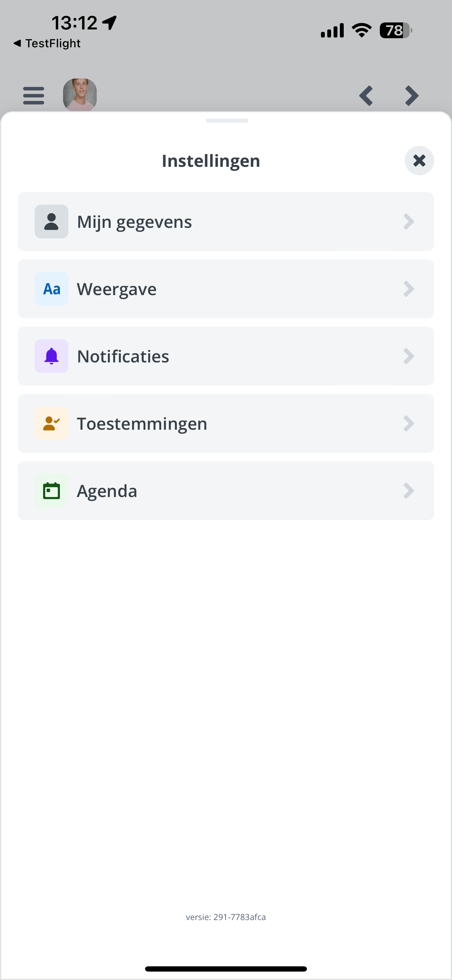This screenshot has width=452, height=980.
Task: Go to next with right arrow
Action: [412, 95]
